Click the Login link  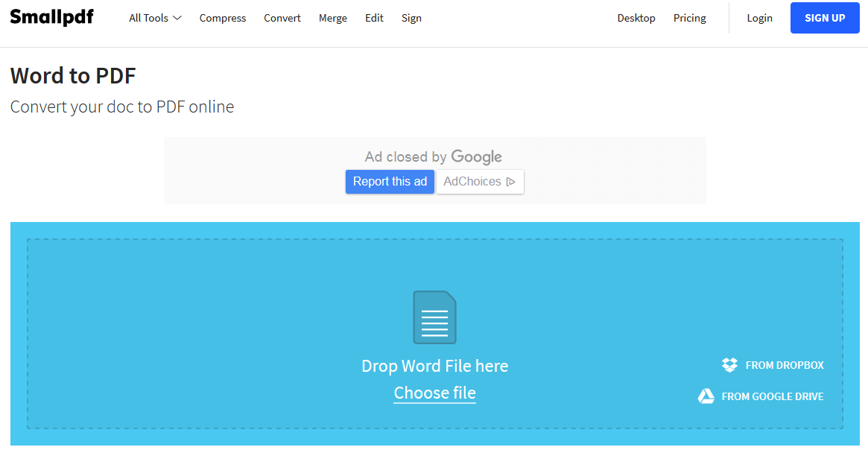click(759, 18)
